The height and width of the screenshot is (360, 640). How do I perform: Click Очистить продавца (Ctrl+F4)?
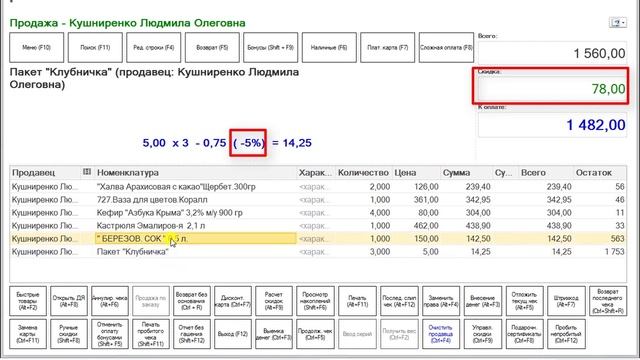pyautogui.click(x=441, y=334)
